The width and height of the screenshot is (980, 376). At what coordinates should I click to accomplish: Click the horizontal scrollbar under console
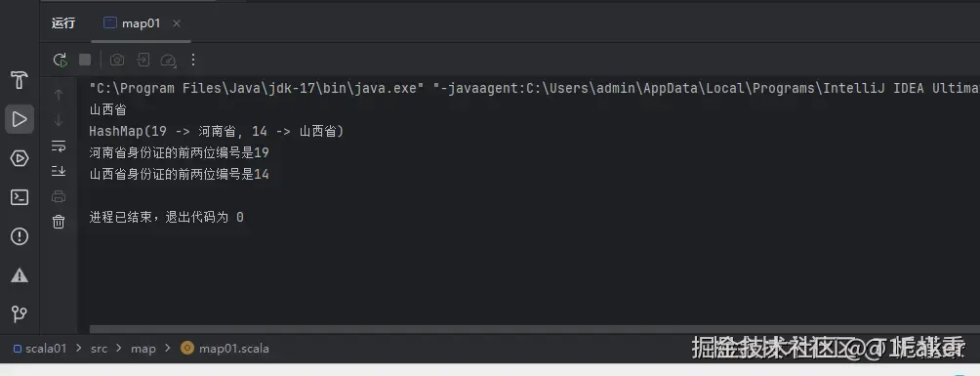point(534,329)
